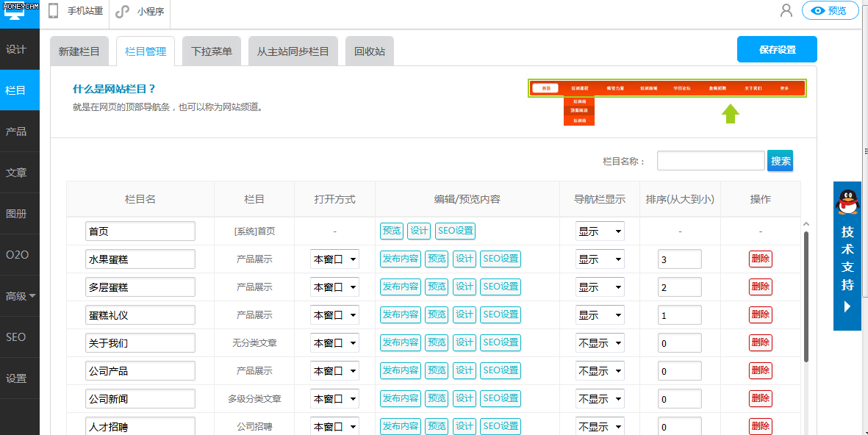Click the table vertical scrollbar

(806, 294)
